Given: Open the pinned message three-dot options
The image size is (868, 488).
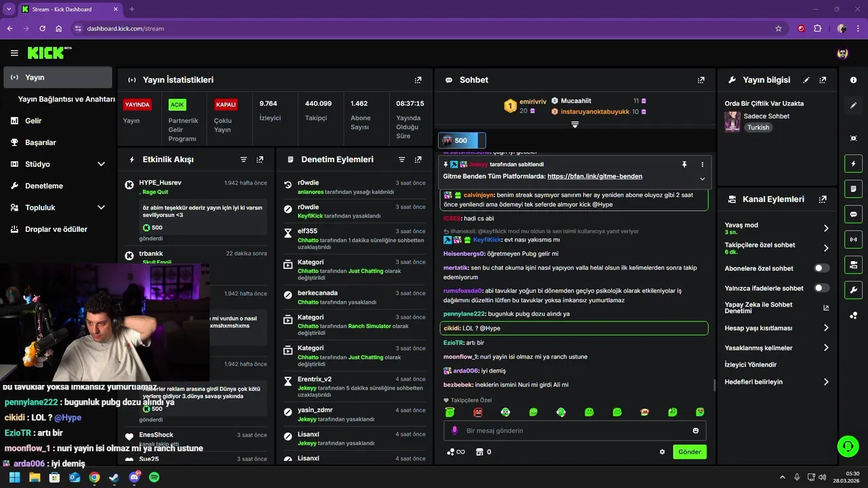Looking at the screenshot, I should [702, 164].
